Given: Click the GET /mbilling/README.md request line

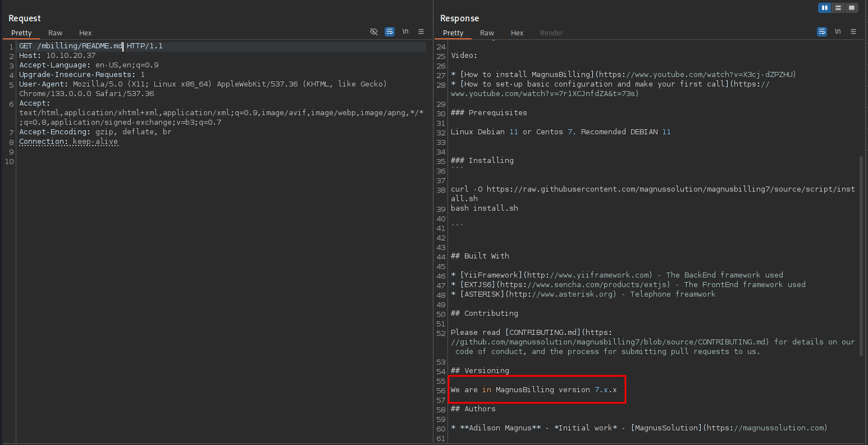Looking at the screenshot, I should (x=91, y=46).
